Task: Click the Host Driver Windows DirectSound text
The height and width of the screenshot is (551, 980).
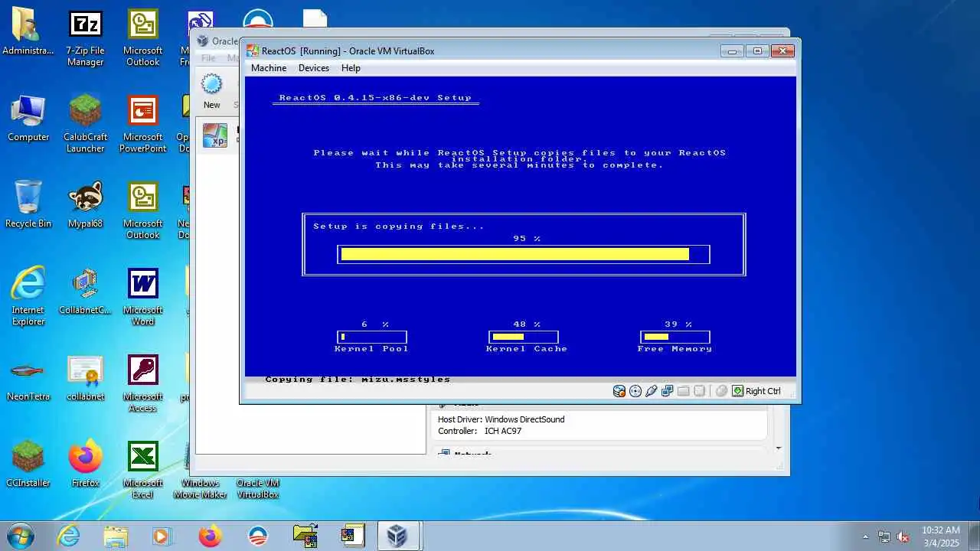Action: tap(501, 419)
